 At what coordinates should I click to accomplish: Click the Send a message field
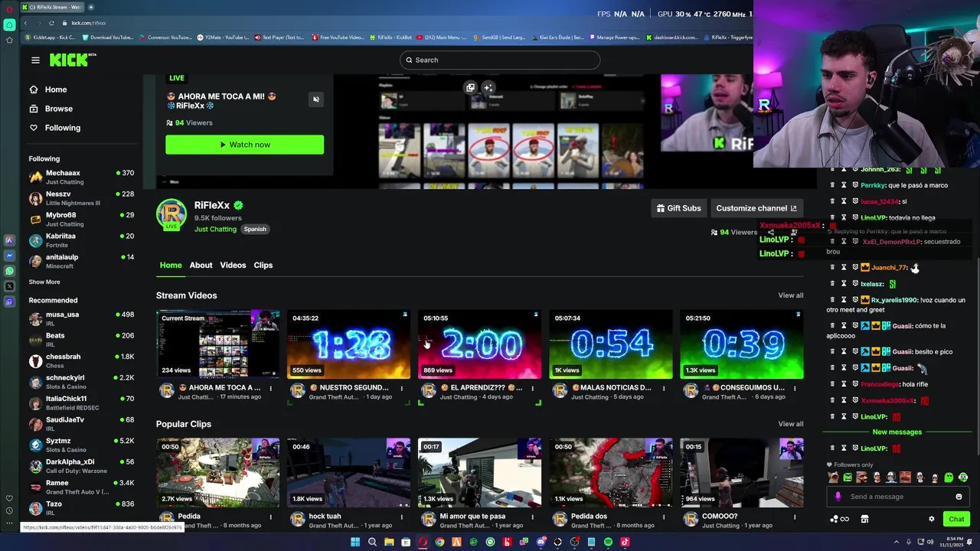click(897, 497)
